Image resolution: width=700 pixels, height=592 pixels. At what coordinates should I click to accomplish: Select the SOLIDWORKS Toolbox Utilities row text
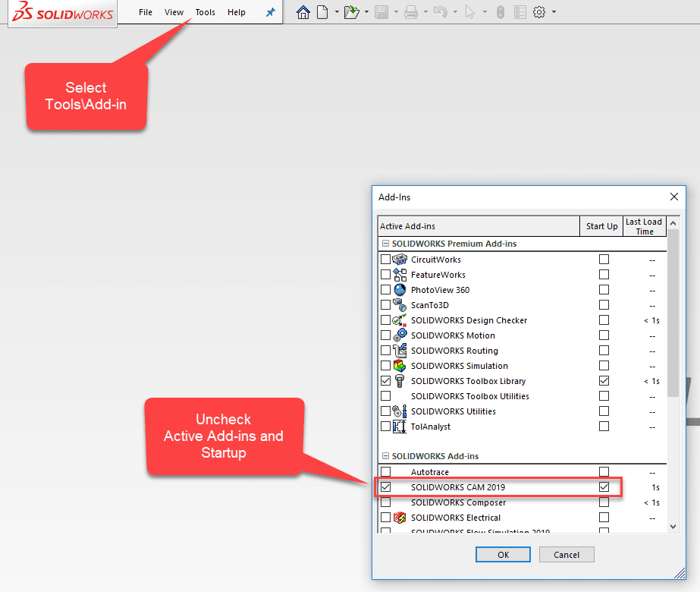click(469, 396)
